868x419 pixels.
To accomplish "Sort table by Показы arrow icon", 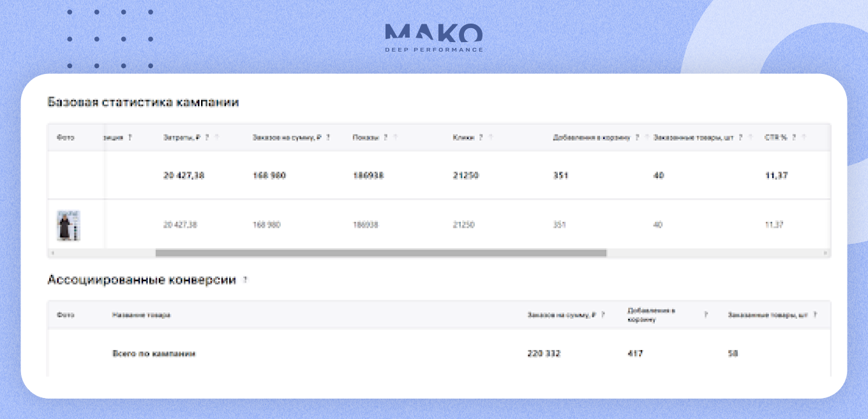I will 395,137.
